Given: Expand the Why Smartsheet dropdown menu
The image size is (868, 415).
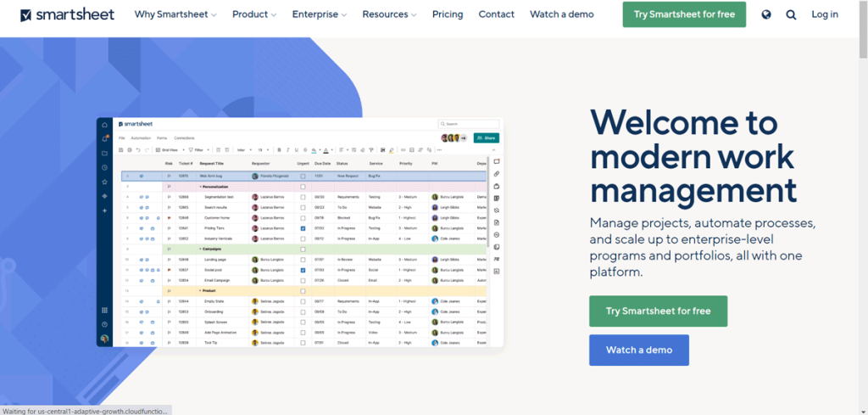Looking at the screenshot, I should (175, 14).
